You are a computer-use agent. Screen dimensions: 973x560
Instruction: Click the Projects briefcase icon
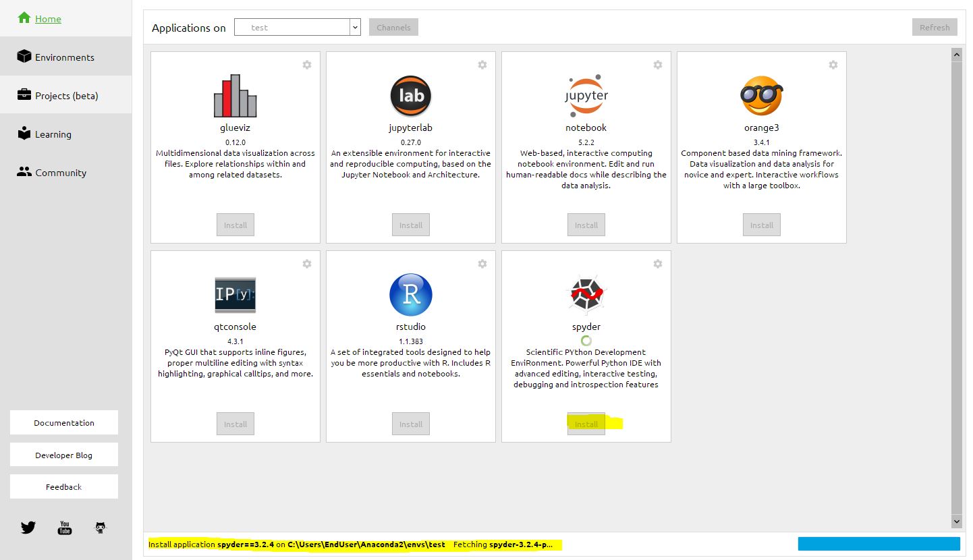24,94
